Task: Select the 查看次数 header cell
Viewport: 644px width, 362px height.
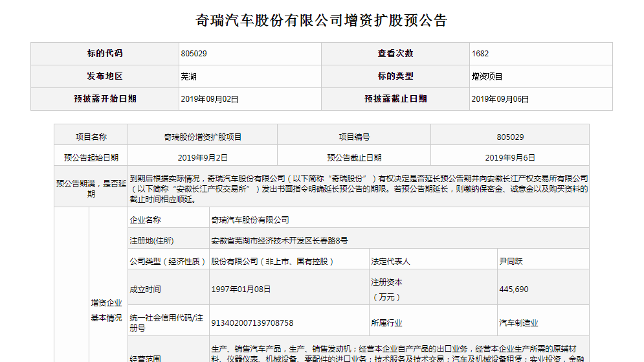Action: coord(395,53)
